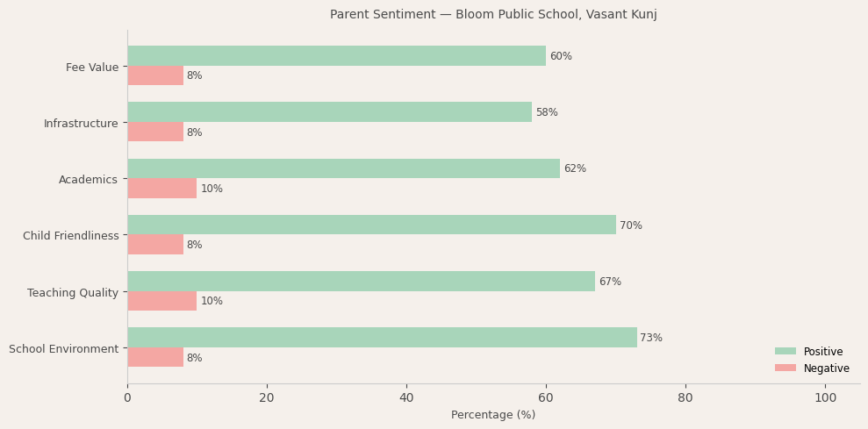The height and width of the screenshot is (429, 868).
Task: Click the Negative legend text label
Action: click(x=827, y=368)
